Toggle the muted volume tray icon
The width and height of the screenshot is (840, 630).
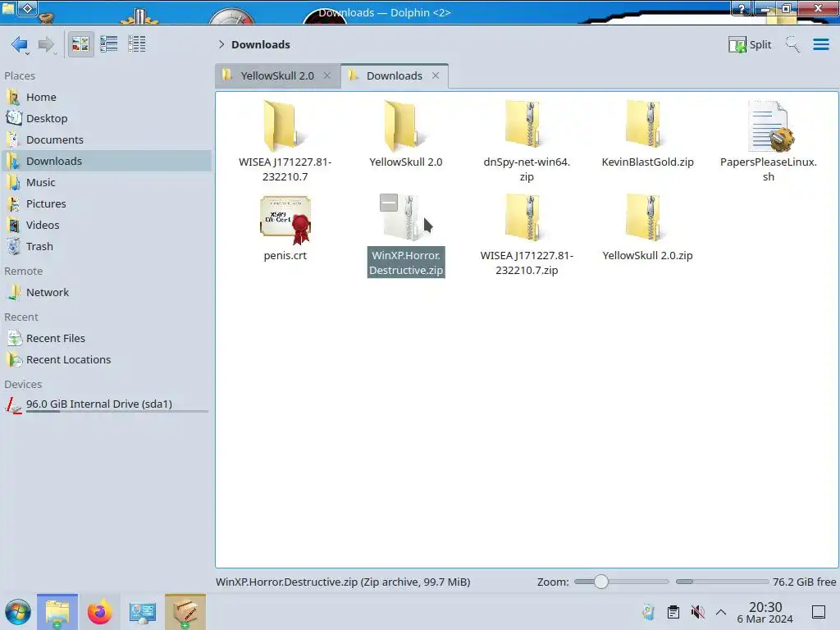697,612
